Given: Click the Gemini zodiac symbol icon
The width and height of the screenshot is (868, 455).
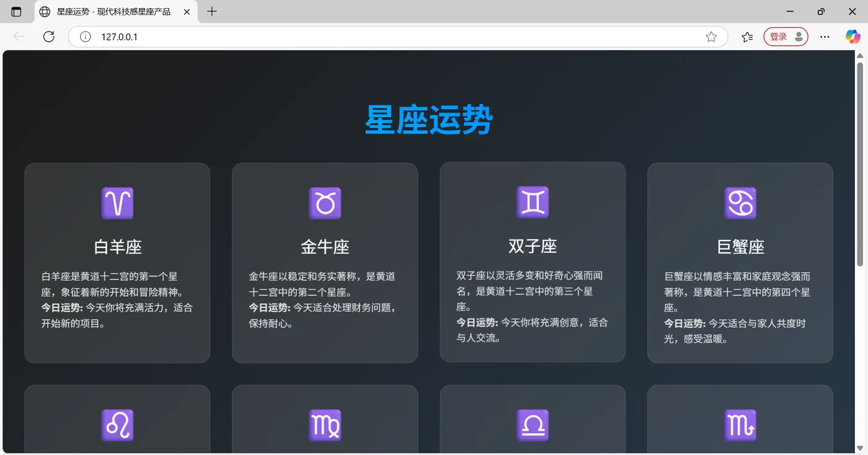Looking at the screenshot, I should [x=533, y=202].
